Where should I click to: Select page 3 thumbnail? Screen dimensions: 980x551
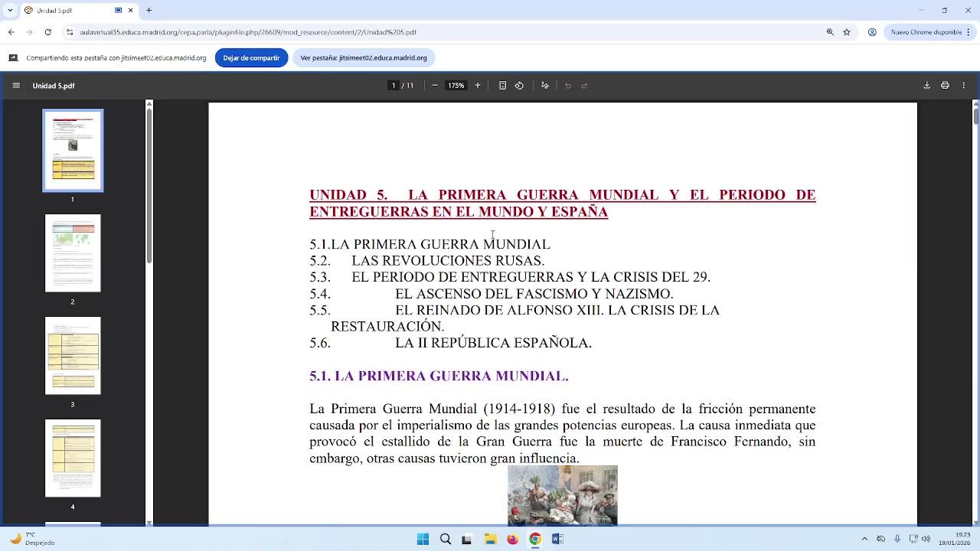(73, 355)
